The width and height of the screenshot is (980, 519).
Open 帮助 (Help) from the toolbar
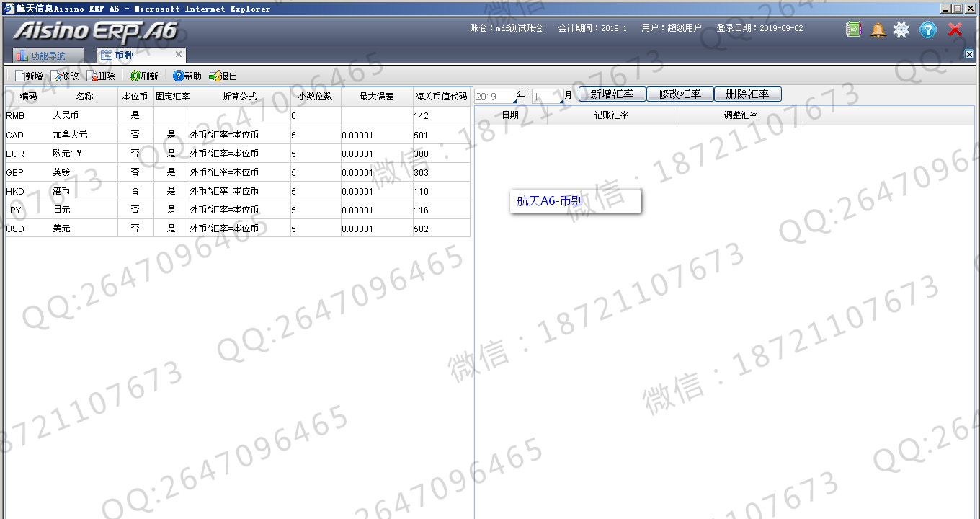pos(179,76)
